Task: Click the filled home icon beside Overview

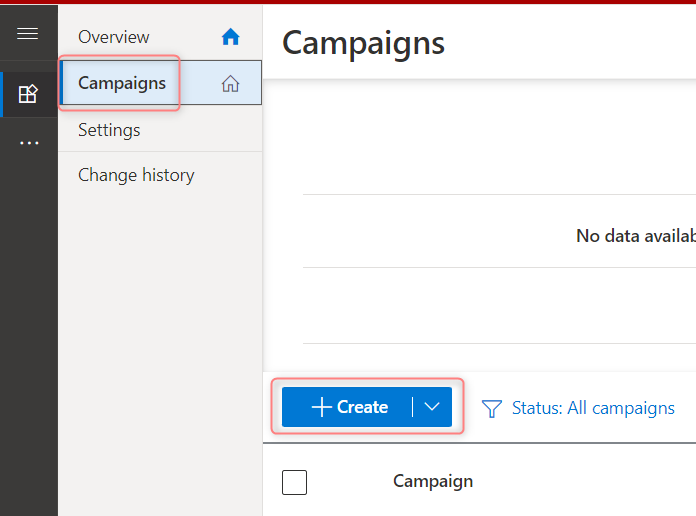Action: pyautogui.click(x=231, y=37)
